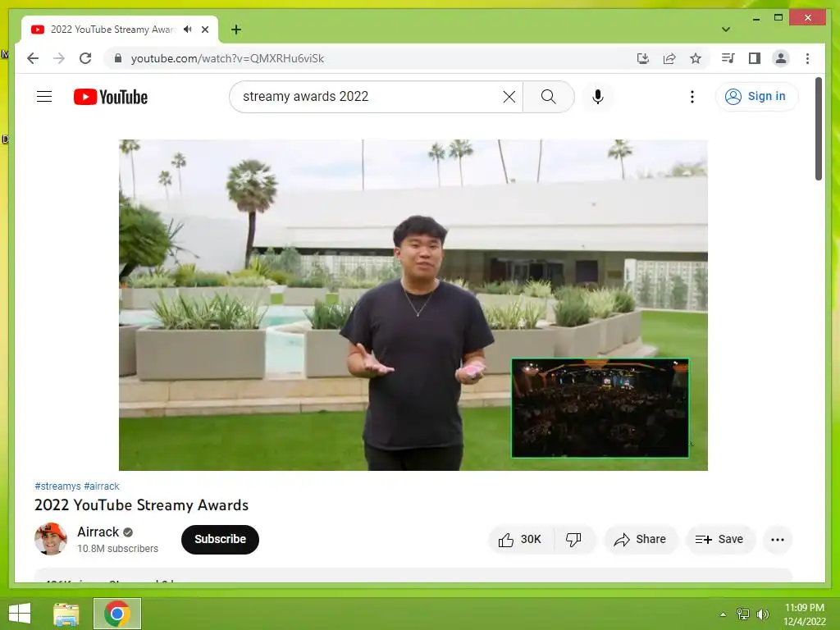Open the Airrack channel avatar
Viewport: 840px width, 630px height.
point(51,539)
